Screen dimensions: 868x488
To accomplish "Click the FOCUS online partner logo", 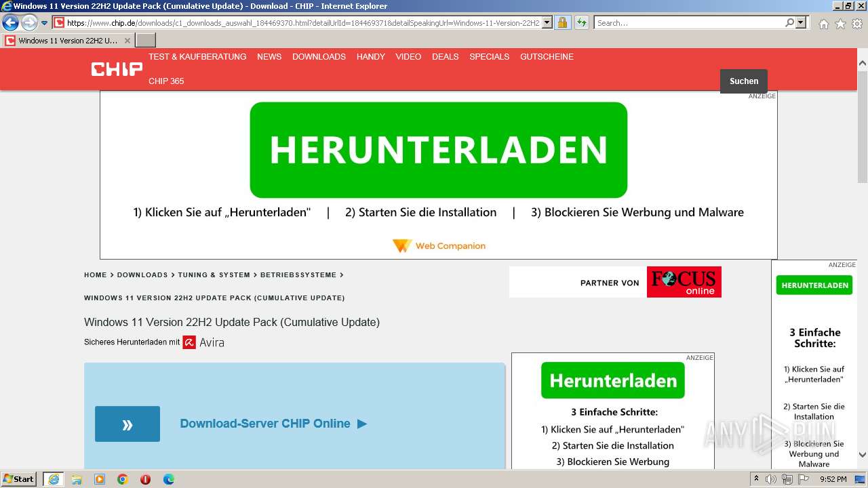I will click(x=684, y=282).
